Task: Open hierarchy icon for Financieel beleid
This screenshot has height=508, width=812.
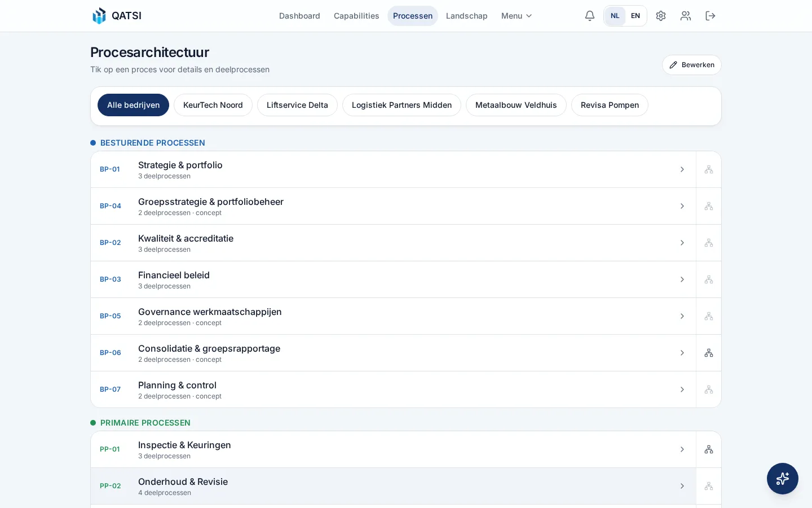Action: 709,279
